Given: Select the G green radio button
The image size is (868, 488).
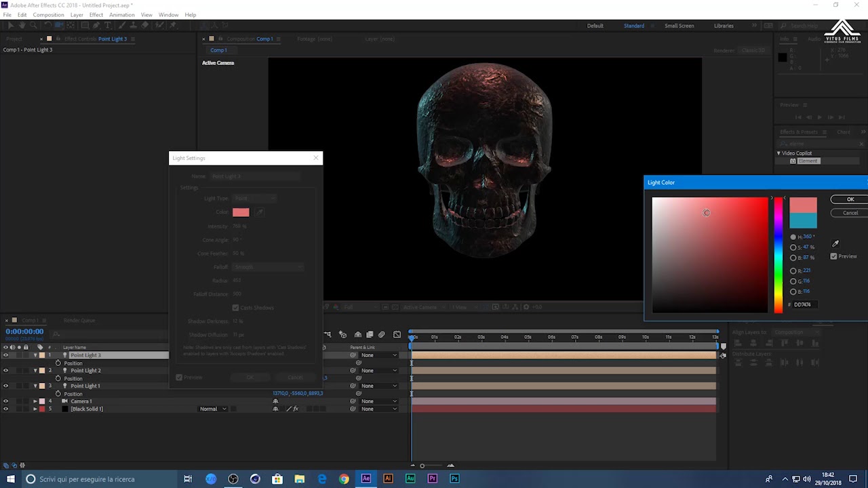Looking at the screenshot, I should 793,281.
